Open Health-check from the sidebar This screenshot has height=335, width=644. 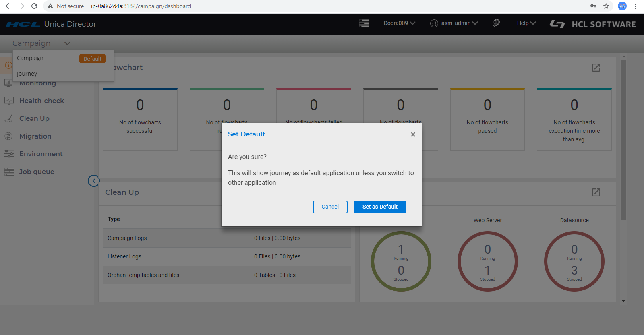pos(41,101)
